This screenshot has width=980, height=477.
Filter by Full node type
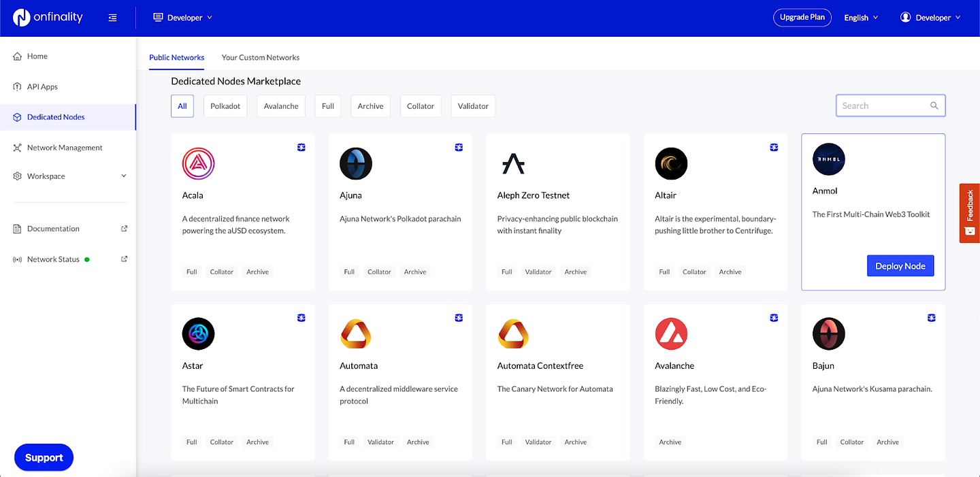point(328,106)
